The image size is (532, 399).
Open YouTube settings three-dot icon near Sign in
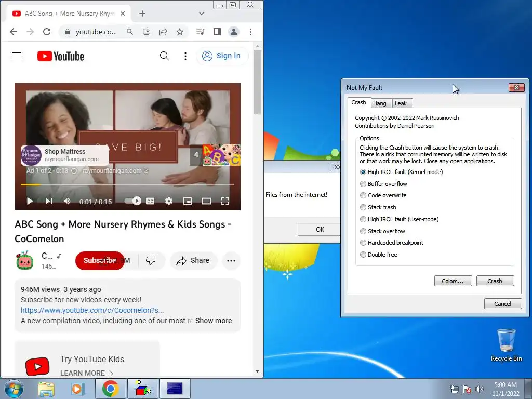tap(185, 56)
